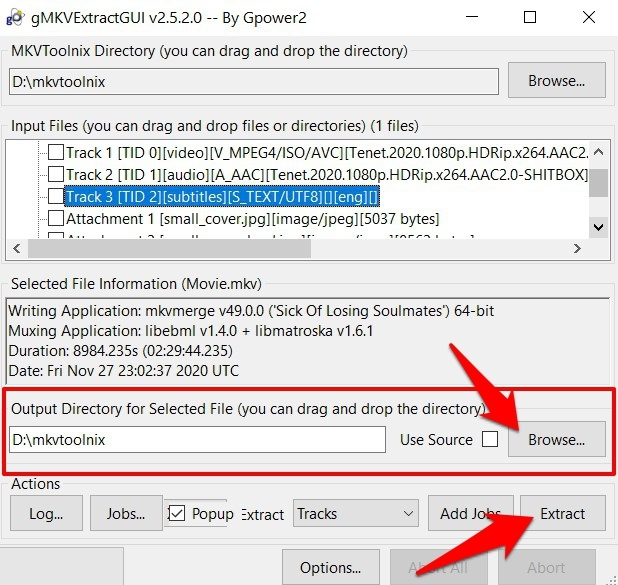Screen dimensions: 618x585
Task: Click the Duration 8984.235s info line
Action: click(x=121, y=350)
